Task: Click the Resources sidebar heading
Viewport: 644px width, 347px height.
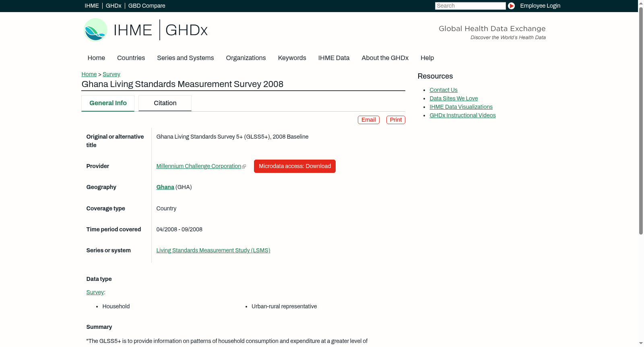Action: (435, 76)
